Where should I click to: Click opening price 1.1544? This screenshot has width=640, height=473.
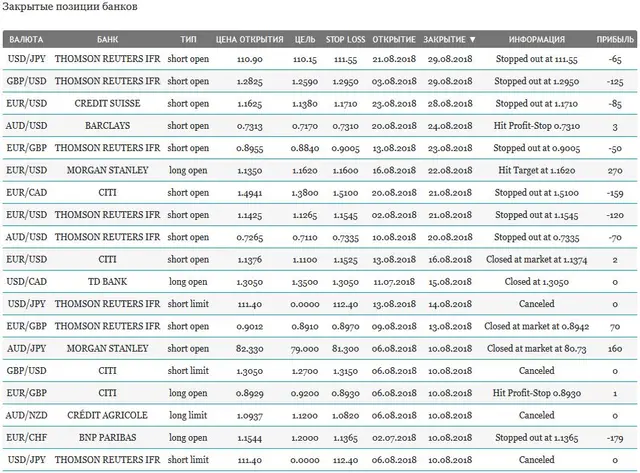click(x=249, y=438)
